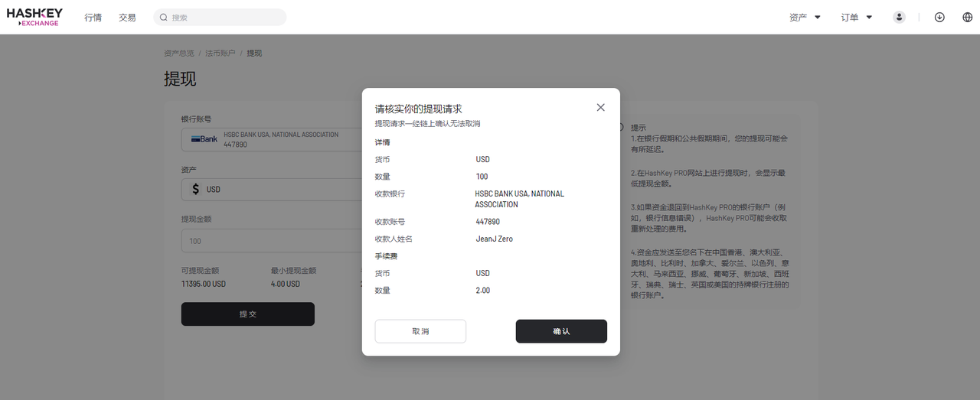Confirm withdrawal with 确认 button
The height and width of the screenshot is (400, 980).
point(561,331)
